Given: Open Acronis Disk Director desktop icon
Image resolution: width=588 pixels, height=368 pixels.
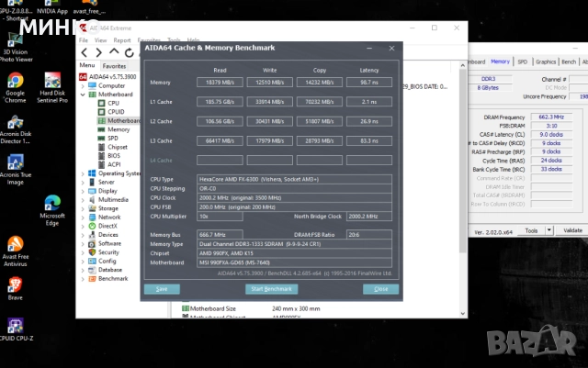Looking at the screenshot, I should click(x=16, y=123).
